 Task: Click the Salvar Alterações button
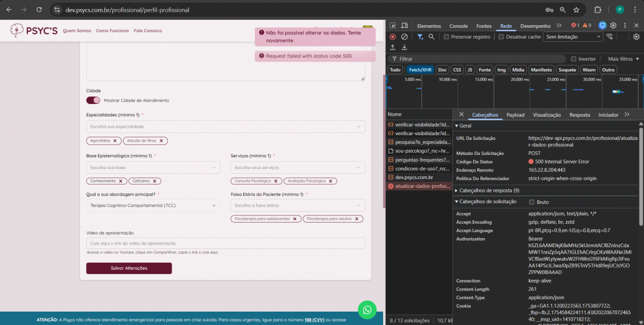point(129,268)
